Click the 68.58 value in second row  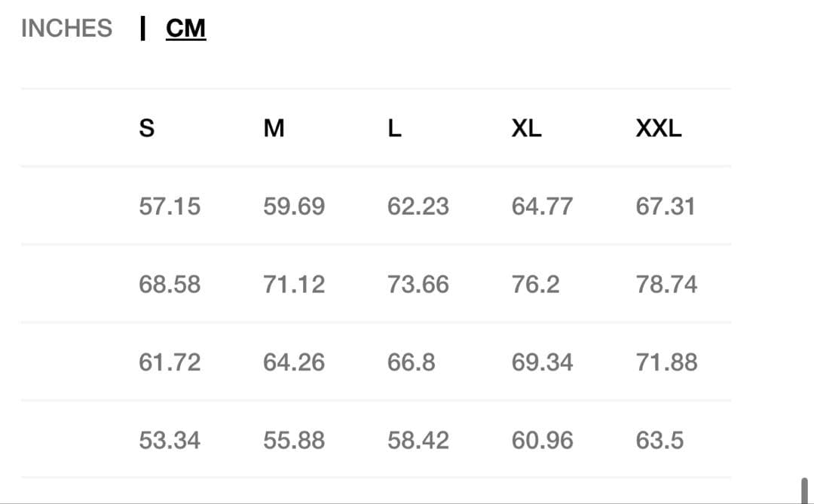tap(170, 285)
